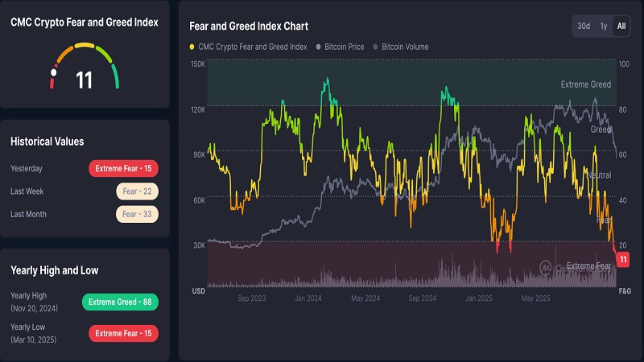This screenshot has width=644, height=362.
Task: Click the large gauge value 11
Action: coord(85,80)
